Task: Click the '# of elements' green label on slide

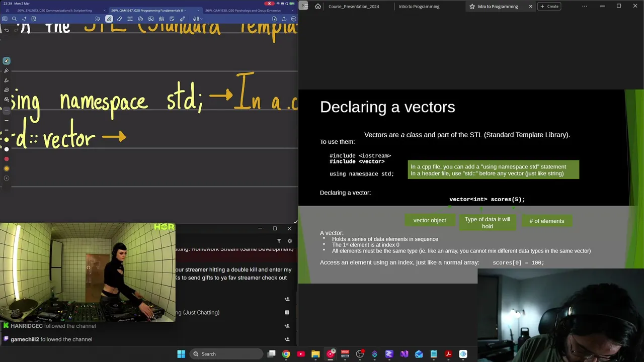Action: [546, 221]
